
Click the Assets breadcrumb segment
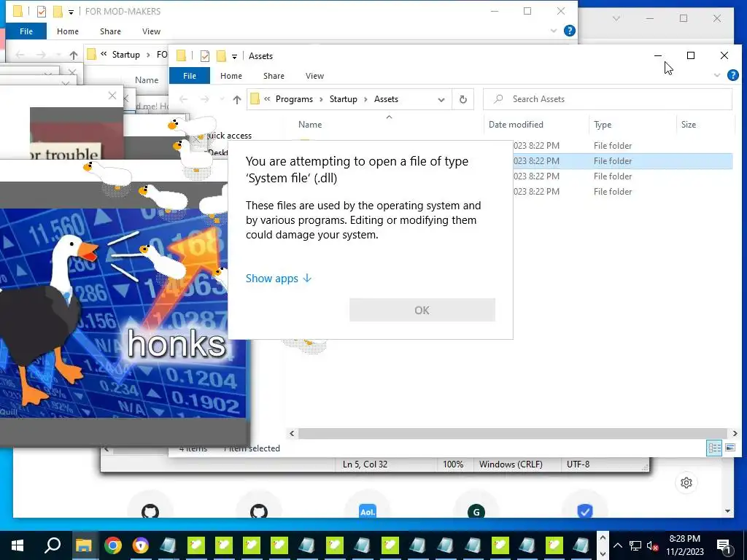(386, 99)
